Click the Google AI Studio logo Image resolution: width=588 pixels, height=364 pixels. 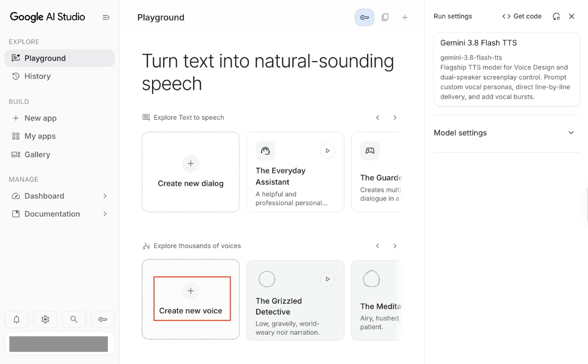[x=47, y=17]
